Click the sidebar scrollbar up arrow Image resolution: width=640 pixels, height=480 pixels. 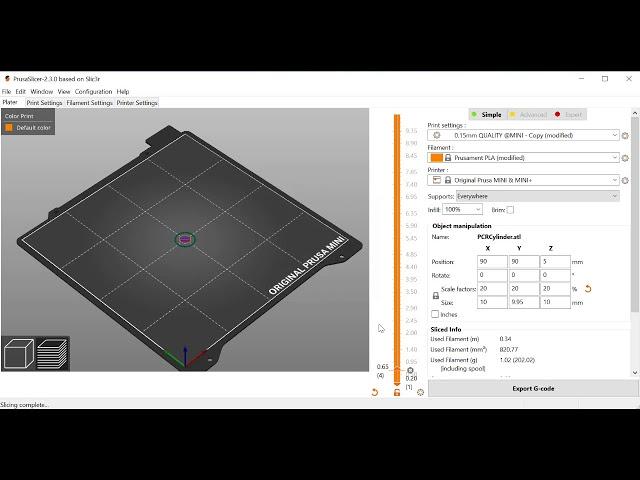635,113
